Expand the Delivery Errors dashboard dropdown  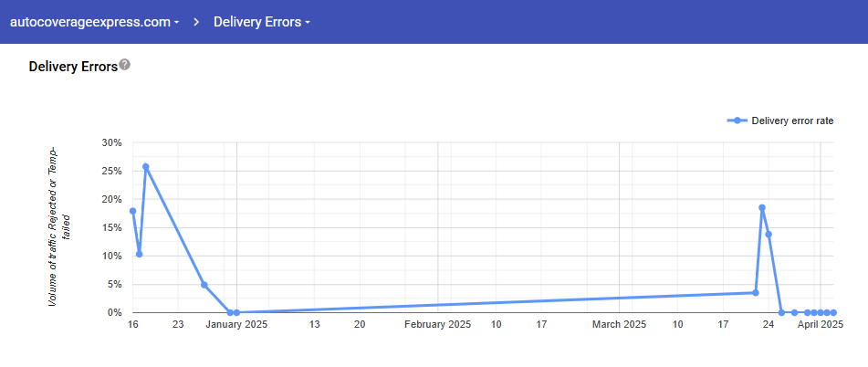[x=261, y=22]
